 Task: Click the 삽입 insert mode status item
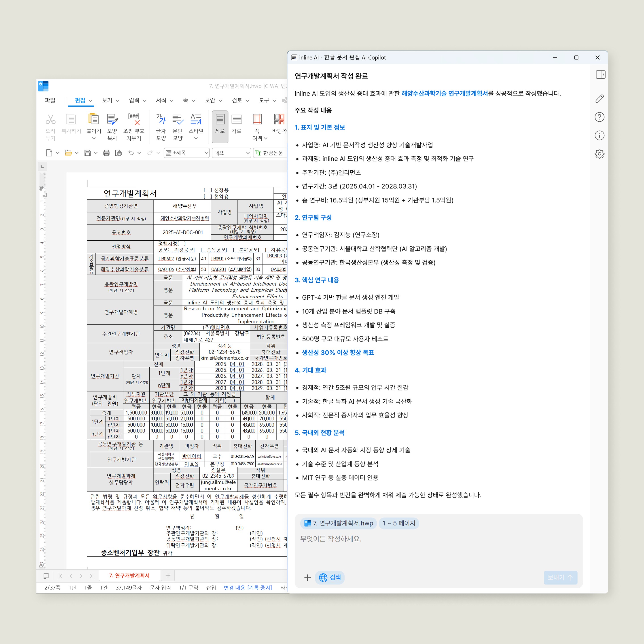[211, 588]
